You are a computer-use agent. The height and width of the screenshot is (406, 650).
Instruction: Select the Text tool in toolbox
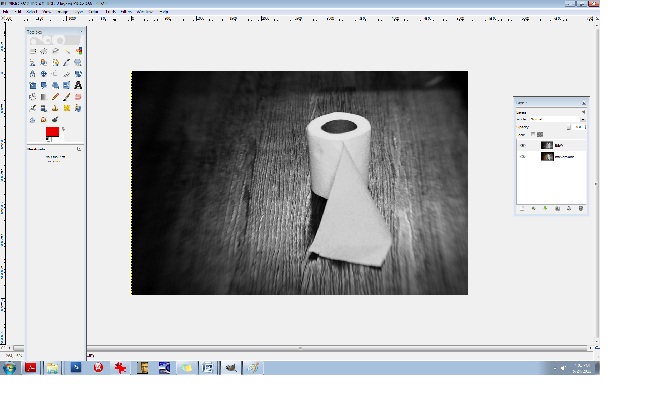78,85
